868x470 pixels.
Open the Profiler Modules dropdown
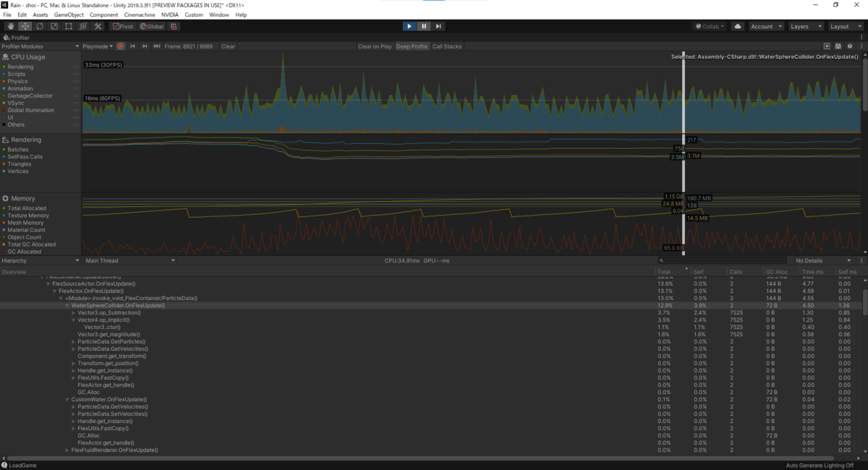pos(41,46)
